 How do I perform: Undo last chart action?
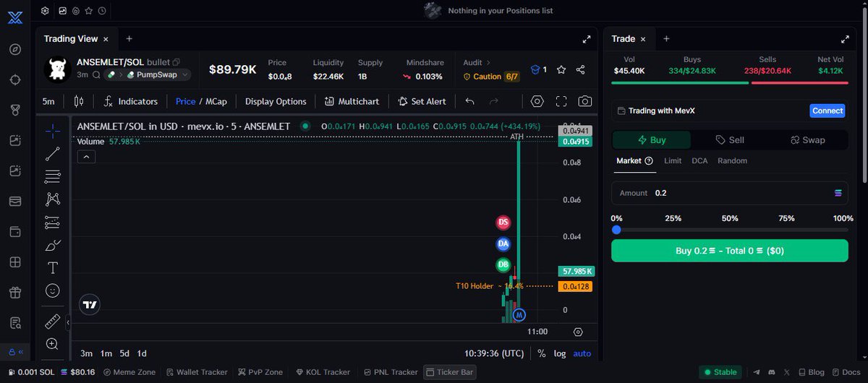(470, 101)
